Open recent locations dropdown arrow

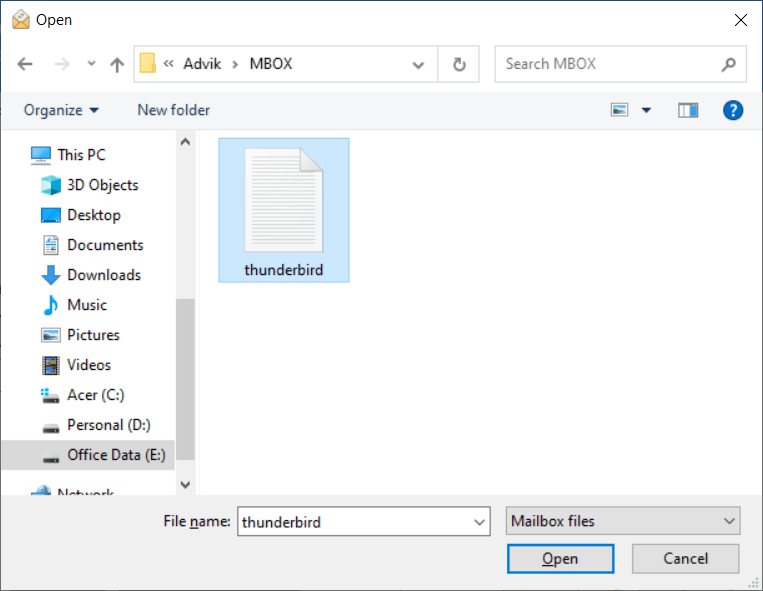coord(91,64)
